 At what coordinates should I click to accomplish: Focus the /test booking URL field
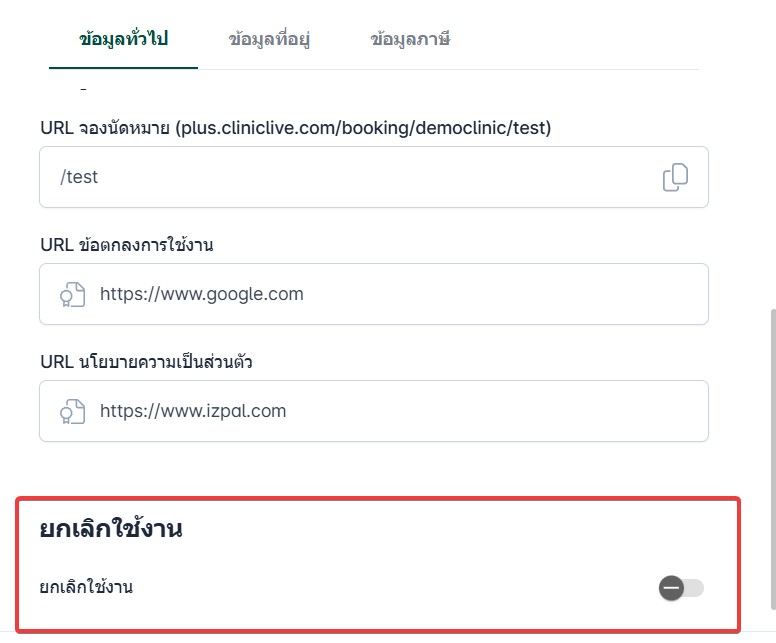click(350, 177)
